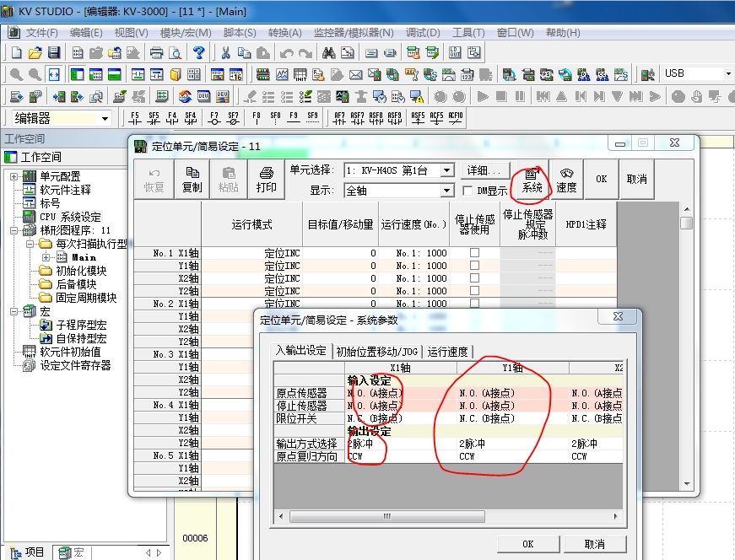Expand the 单元配置 tree node
Viewport: 735px width, 560px height.
[x=14, y=176]
